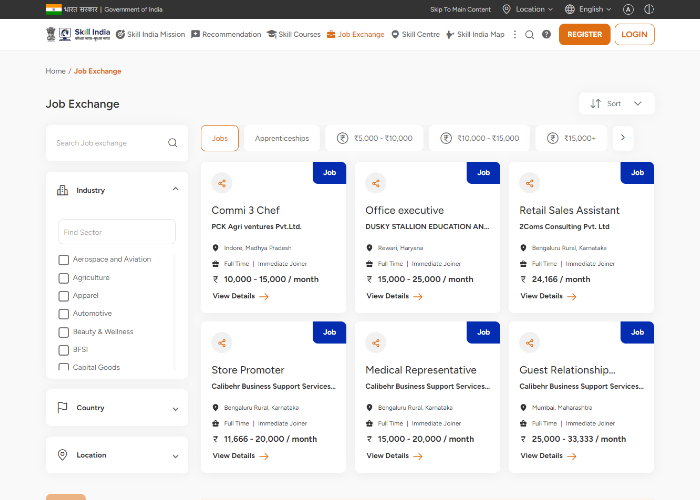Select the Apprenticeships tab

[282, 138]
